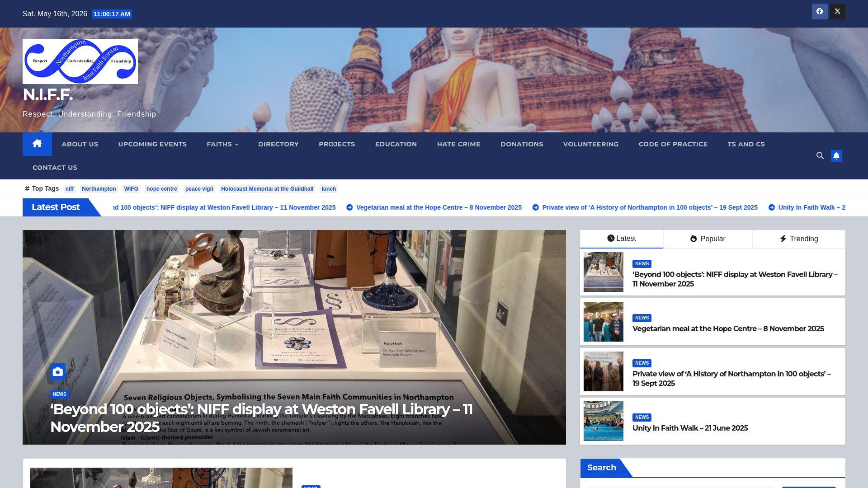Switch to the Latest tab

click(622, 239)
